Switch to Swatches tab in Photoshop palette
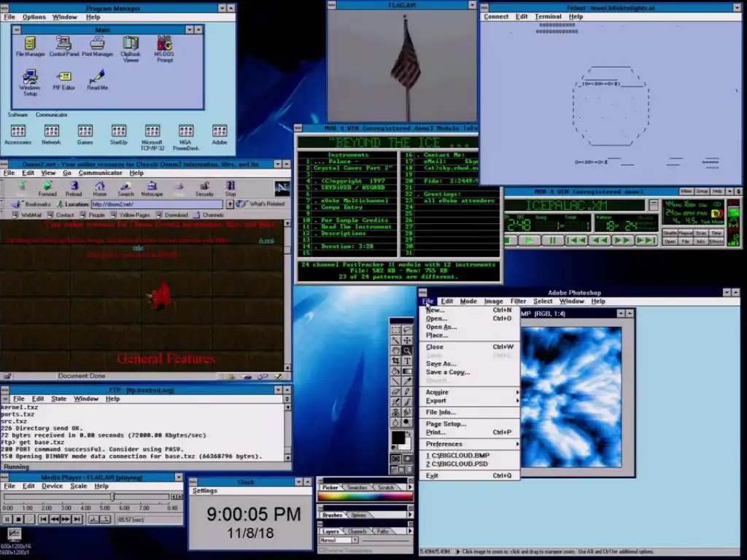 [x=357, y=487]
